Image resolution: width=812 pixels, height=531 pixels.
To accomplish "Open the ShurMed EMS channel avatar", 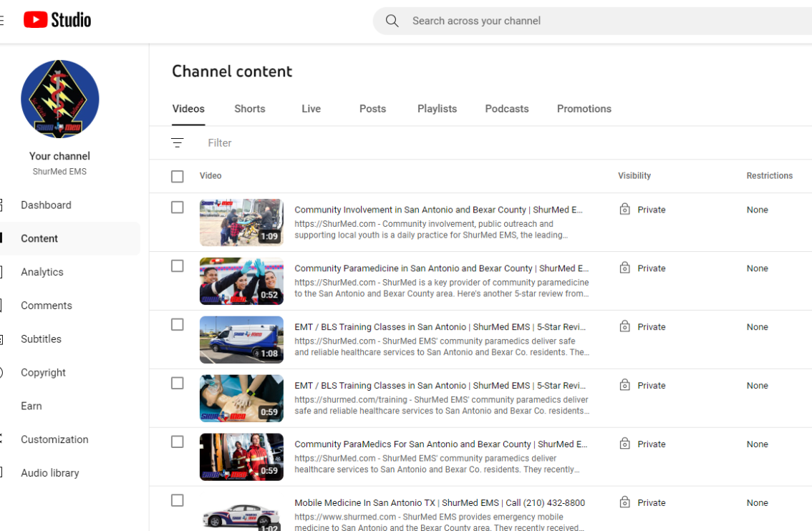I will coord(60,99).
